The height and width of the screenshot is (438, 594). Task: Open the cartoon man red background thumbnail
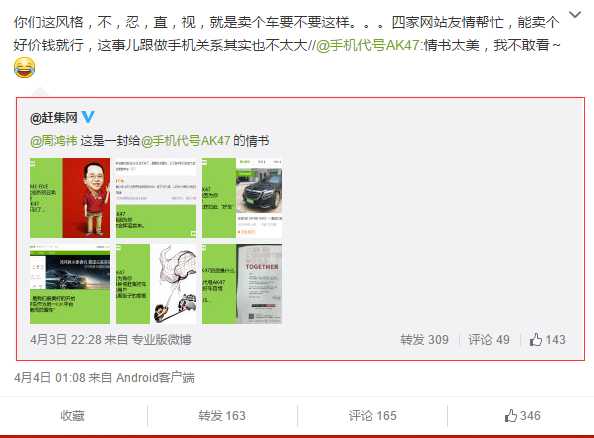[x=70, y=198]
